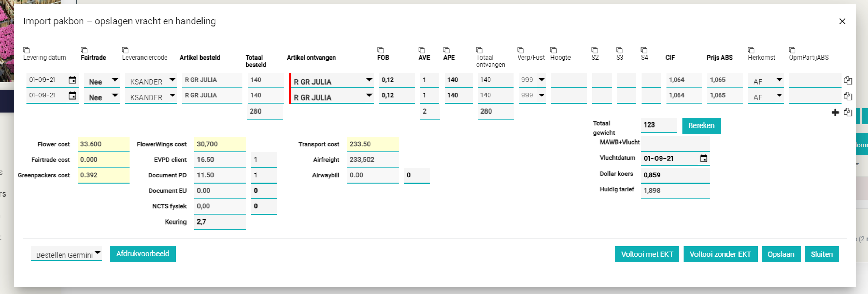Click FlowerWings cost field
The width and height of the screenshot is (868, 294).
pyautogui.click(x=220, y=144)
